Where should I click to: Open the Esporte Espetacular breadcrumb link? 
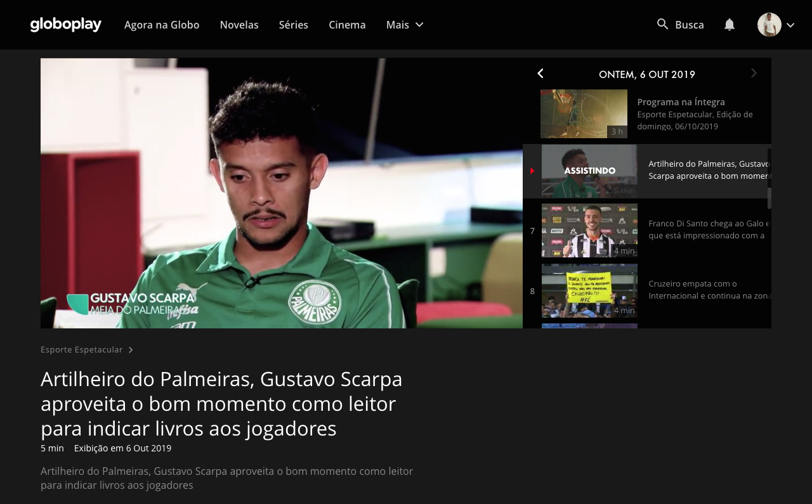pos(82,350)
